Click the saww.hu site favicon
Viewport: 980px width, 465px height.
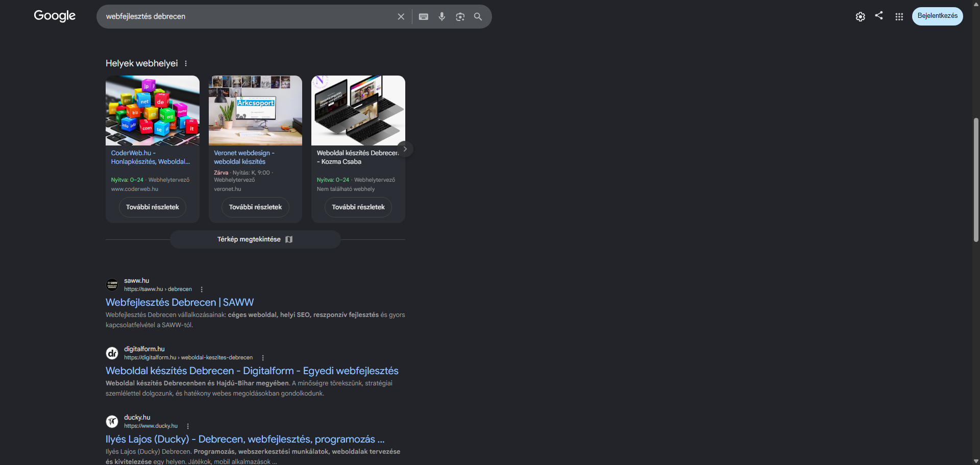click(x=112, y=285)
